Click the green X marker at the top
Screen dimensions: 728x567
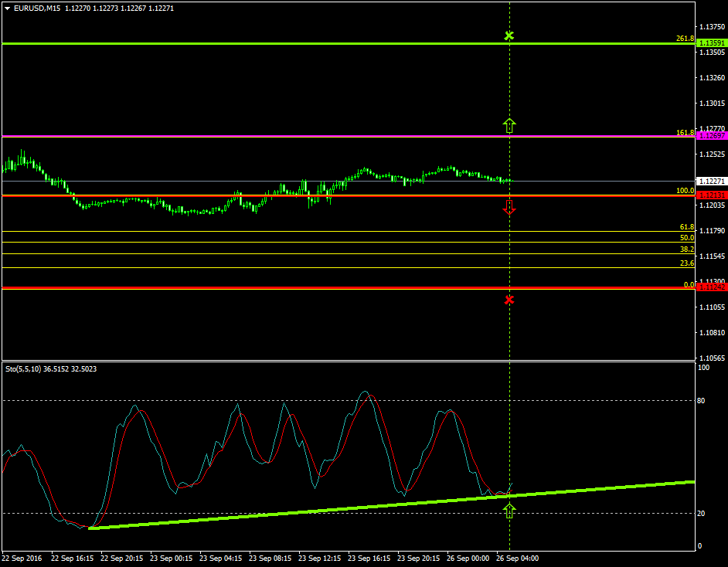[509, 36]
